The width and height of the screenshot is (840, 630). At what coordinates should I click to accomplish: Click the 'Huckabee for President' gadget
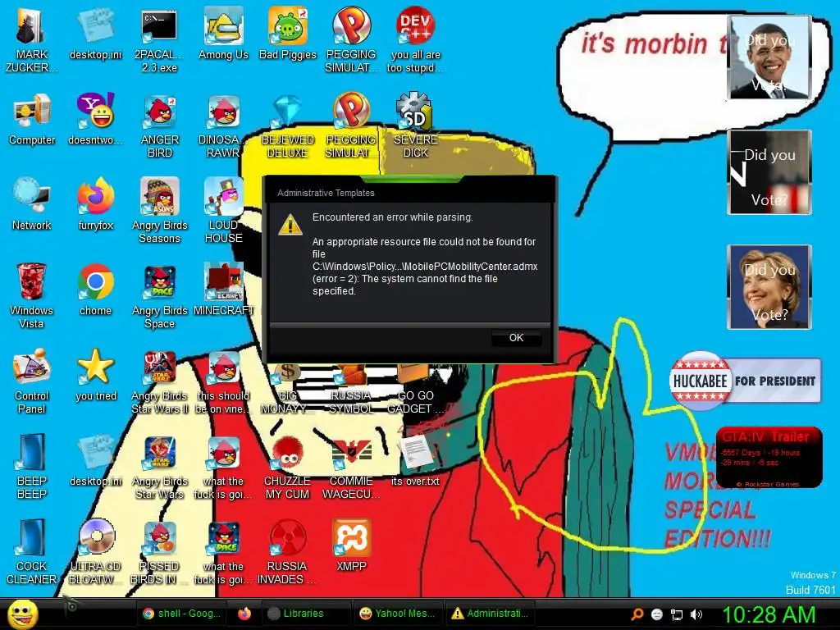coord(745,381)
